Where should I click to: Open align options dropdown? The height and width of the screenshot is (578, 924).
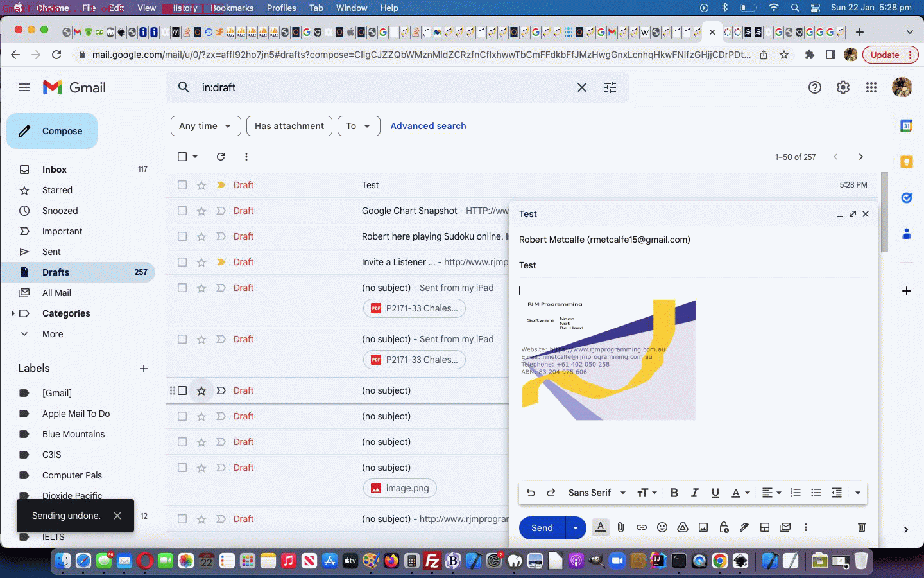pyautogui.click(x=771, y=493)
